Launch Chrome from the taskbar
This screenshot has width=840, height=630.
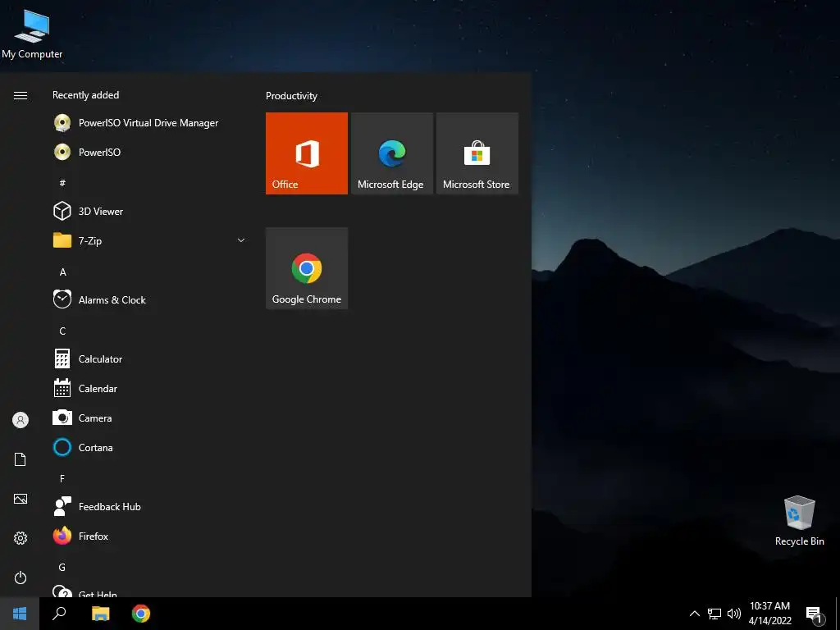click(141, 614)
